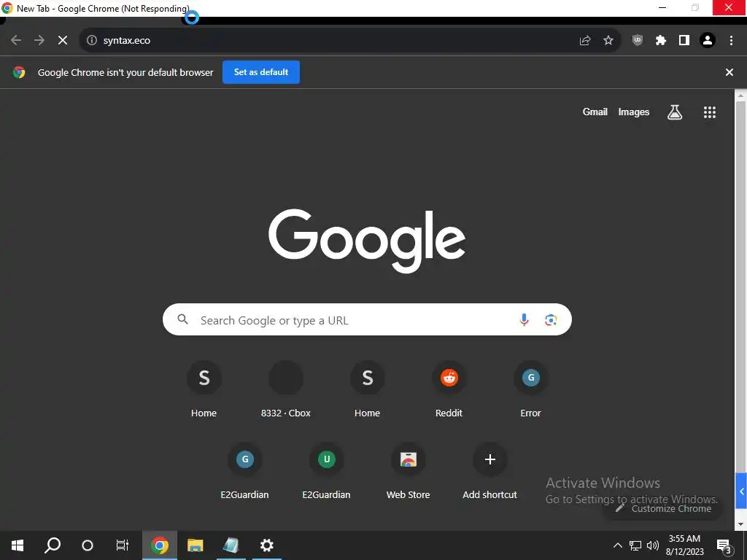Click the page scrollbar up arrow

[741, 96]
